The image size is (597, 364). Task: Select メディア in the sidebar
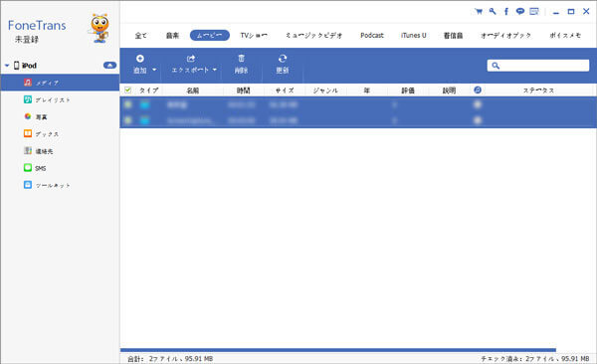pyautogui.click(x=60, y=83)
